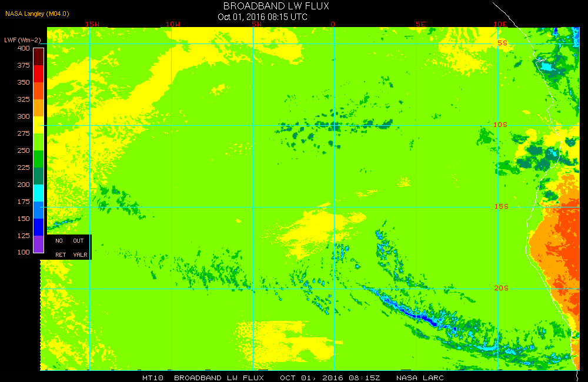Select the 0 longitude label

[333, 24]
